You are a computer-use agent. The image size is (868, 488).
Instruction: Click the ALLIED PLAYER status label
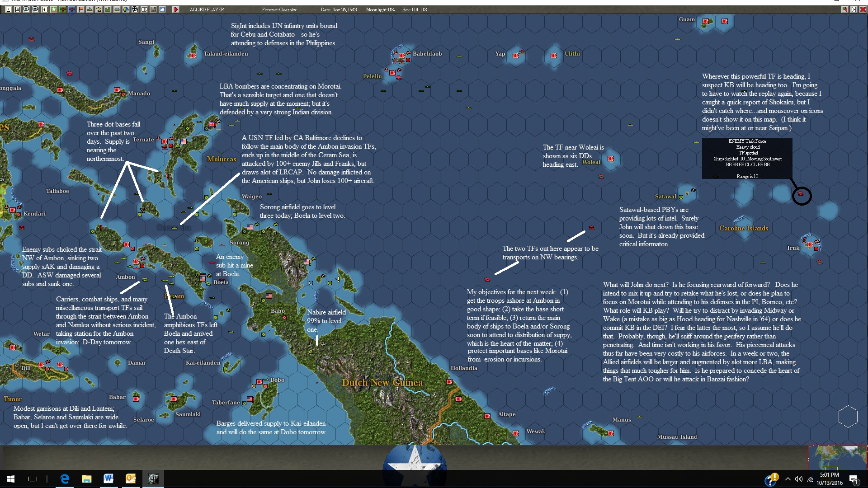coord(207,9)
